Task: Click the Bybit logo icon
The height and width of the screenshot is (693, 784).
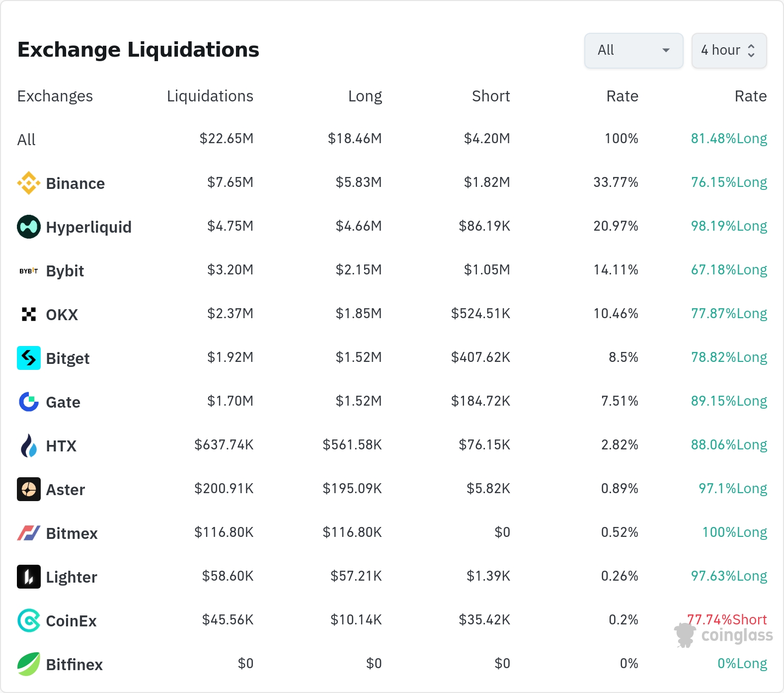Action: [29, 271]
